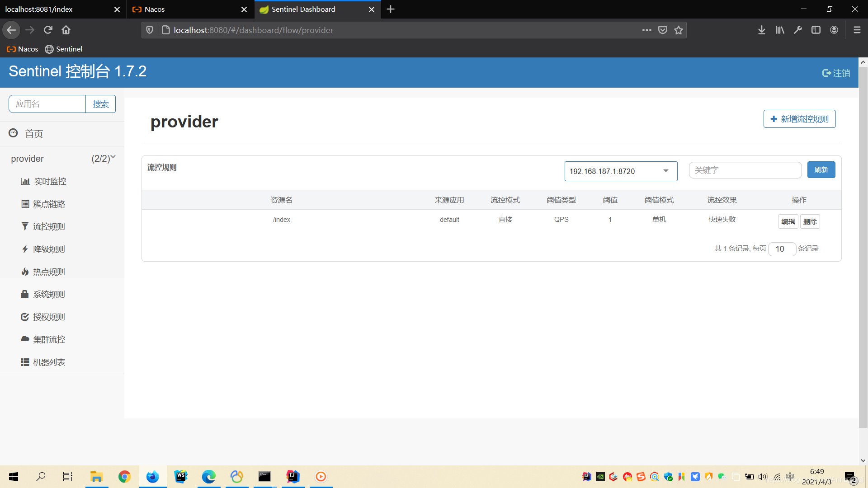
Task: Click the /index resource name cell
Action: [x=282, y=220]
